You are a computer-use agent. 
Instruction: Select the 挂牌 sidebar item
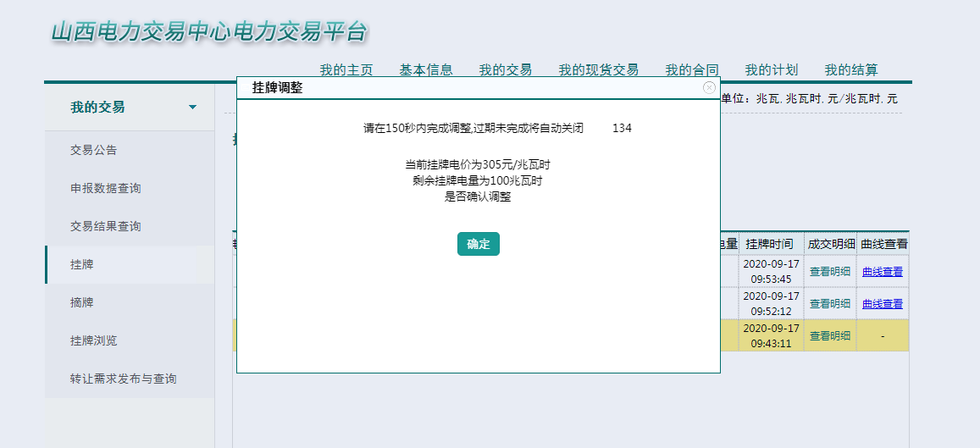[82, 264]
